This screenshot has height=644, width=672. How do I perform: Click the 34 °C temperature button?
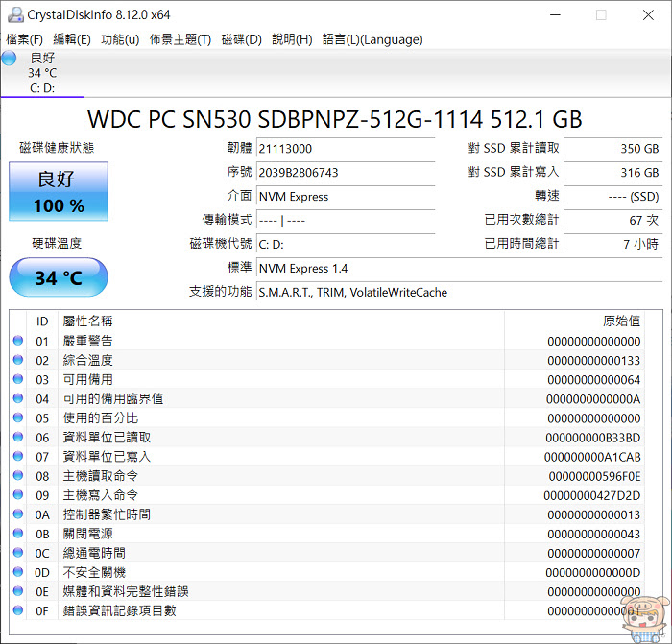click(x=59, y=277)
